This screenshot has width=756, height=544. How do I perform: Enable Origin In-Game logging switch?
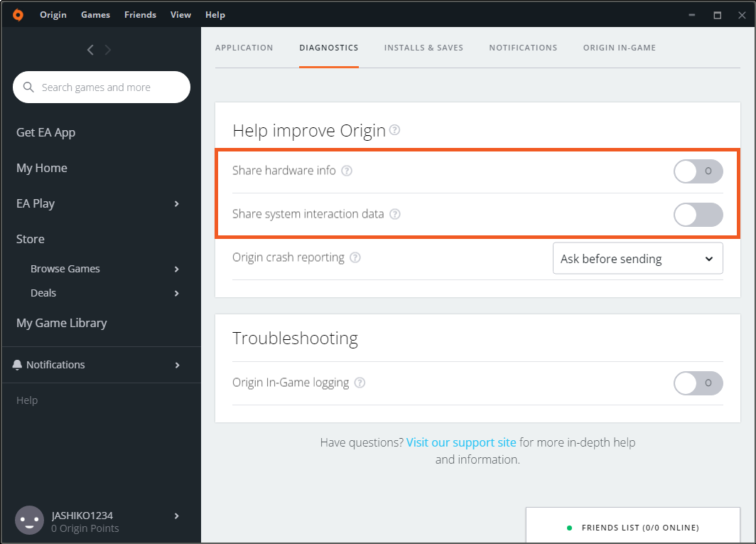(698, 383)
